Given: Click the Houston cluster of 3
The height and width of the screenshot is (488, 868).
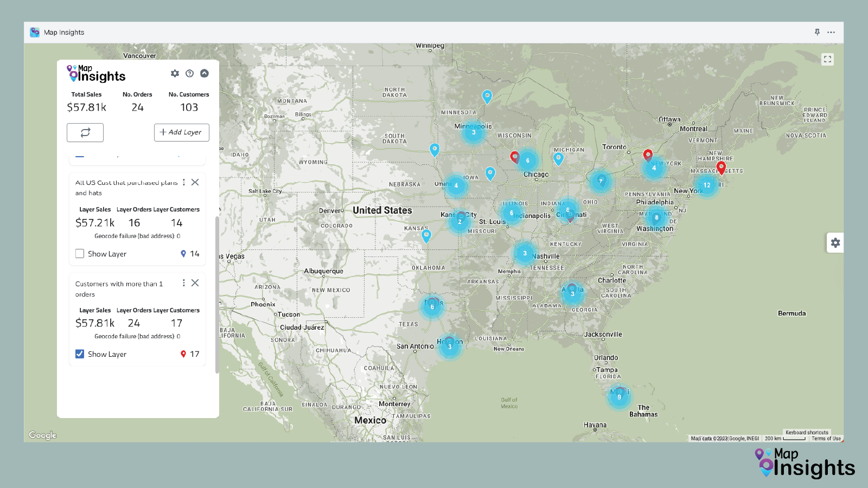Looking at the screenshot, I should click(450, 347).
